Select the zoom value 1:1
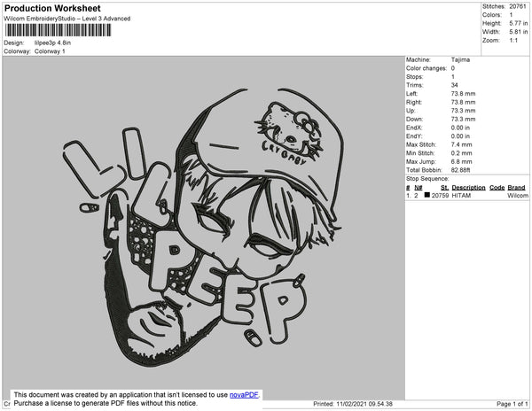 click(x=513, y=41)
